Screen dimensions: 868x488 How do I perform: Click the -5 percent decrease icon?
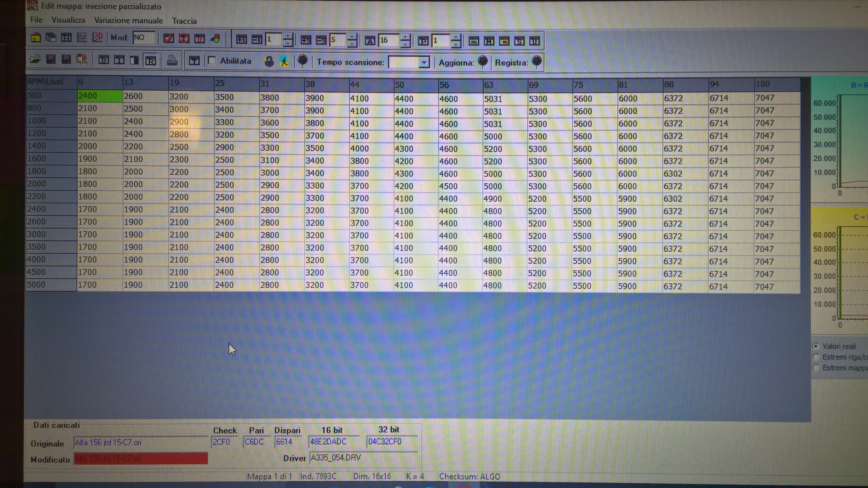tap(321, 40)
